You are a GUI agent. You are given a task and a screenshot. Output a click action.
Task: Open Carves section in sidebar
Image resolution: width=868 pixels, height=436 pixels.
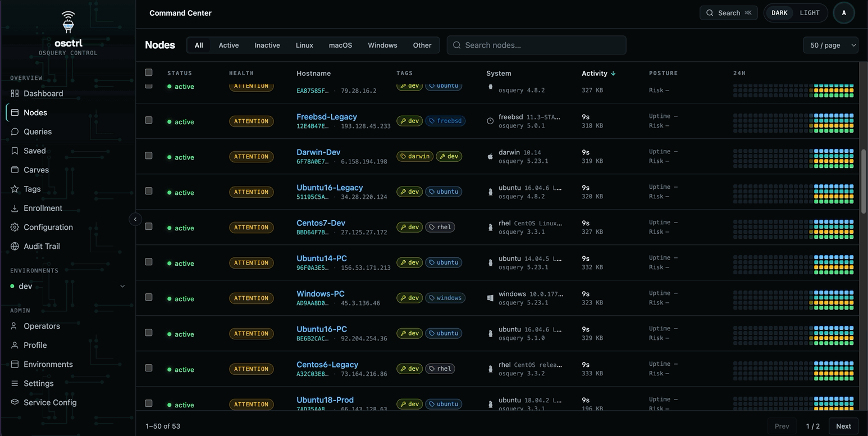point(36,170)
